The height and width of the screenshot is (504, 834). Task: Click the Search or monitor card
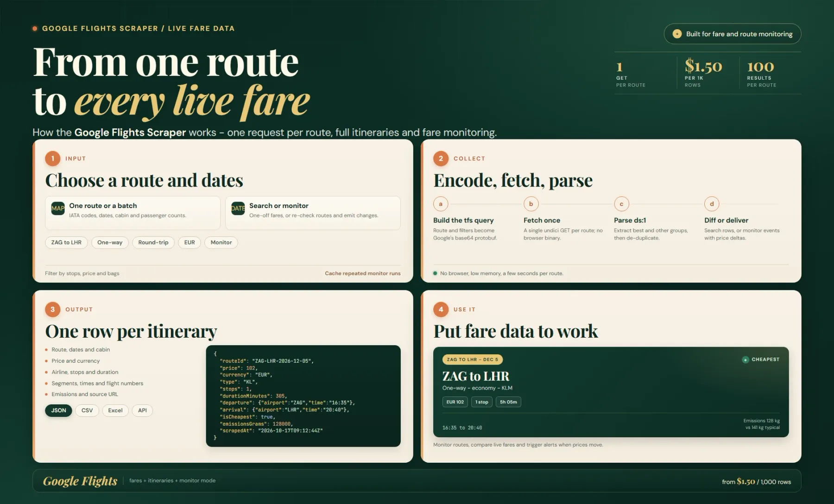click(x=313, y=213)
